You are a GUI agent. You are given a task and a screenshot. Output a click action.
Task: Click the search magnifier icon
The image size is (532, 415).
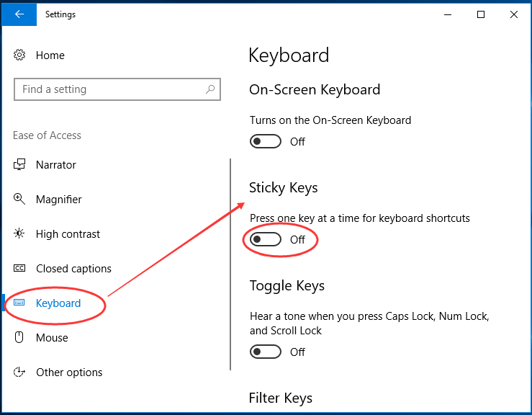(x=210, y=89)
